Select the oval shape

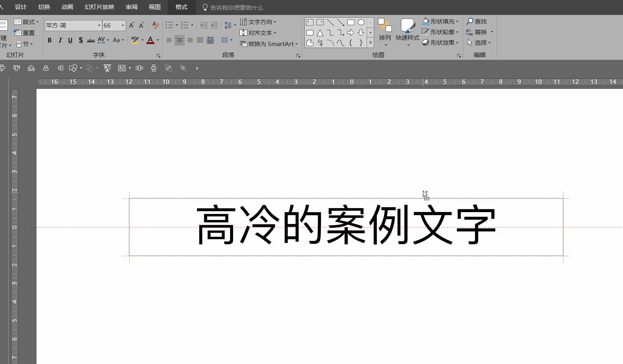coord(361,22)
